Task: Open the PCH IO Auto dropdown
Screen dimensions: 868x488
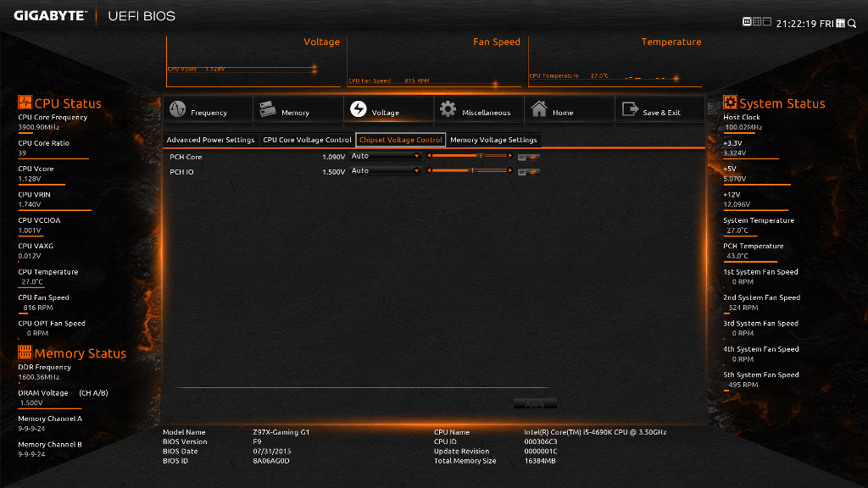Action: click(x=386, y=171)
